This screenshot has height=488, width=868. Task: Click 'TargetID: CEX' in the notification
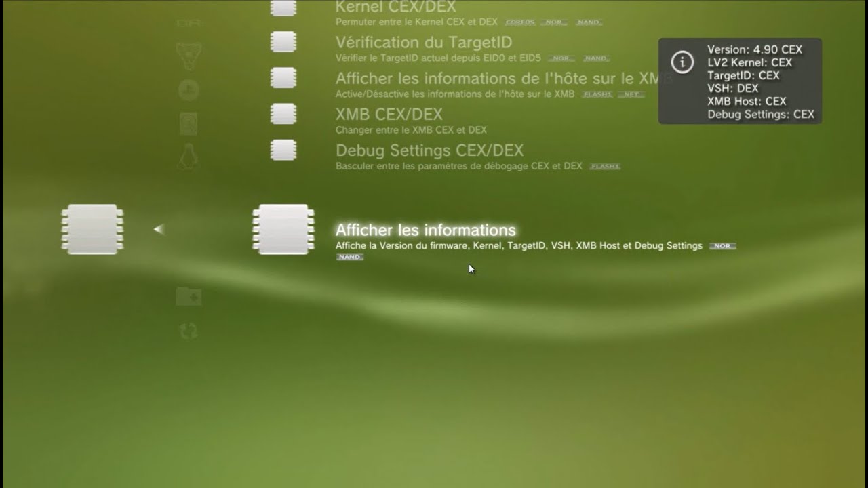click(743, 75)
